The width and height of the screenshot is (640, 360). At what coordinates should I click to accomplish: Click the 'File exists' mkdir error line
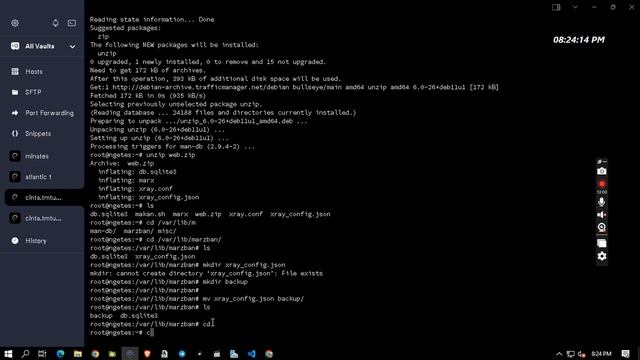206,273
